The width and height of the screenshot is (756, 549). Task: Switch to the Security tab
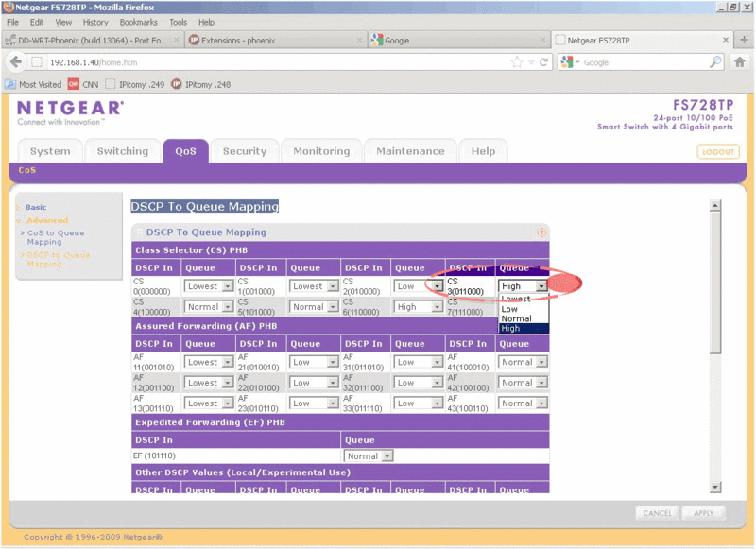[244, 151]
